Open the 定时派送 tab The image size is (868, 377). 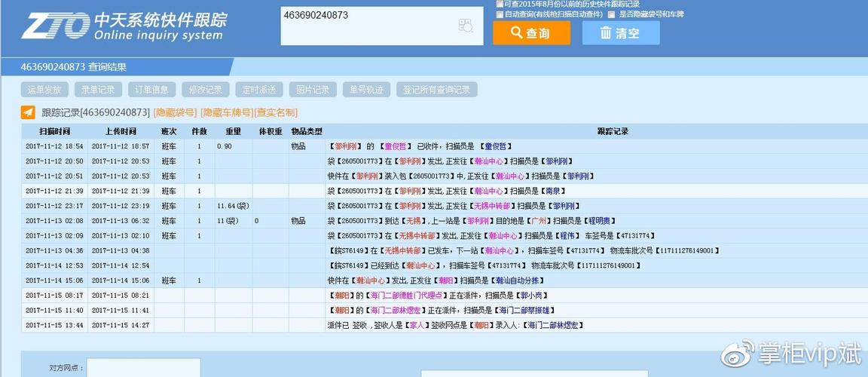tap(259, 90)
